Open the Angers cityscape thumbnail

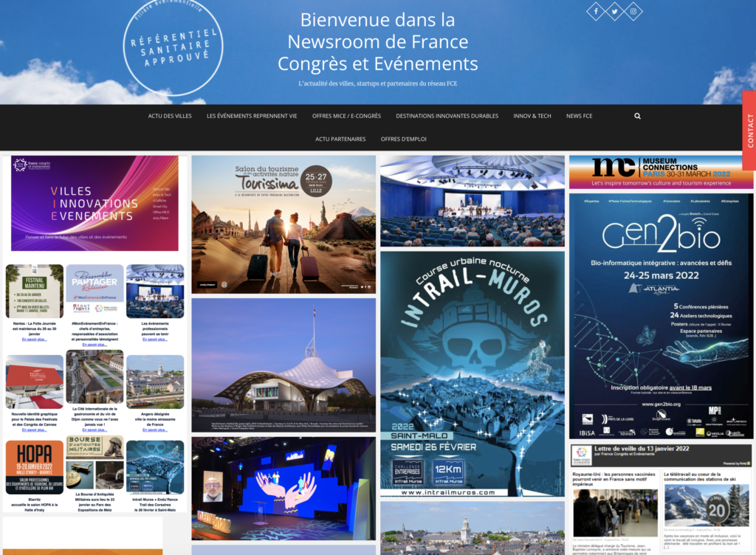[155, 382]
